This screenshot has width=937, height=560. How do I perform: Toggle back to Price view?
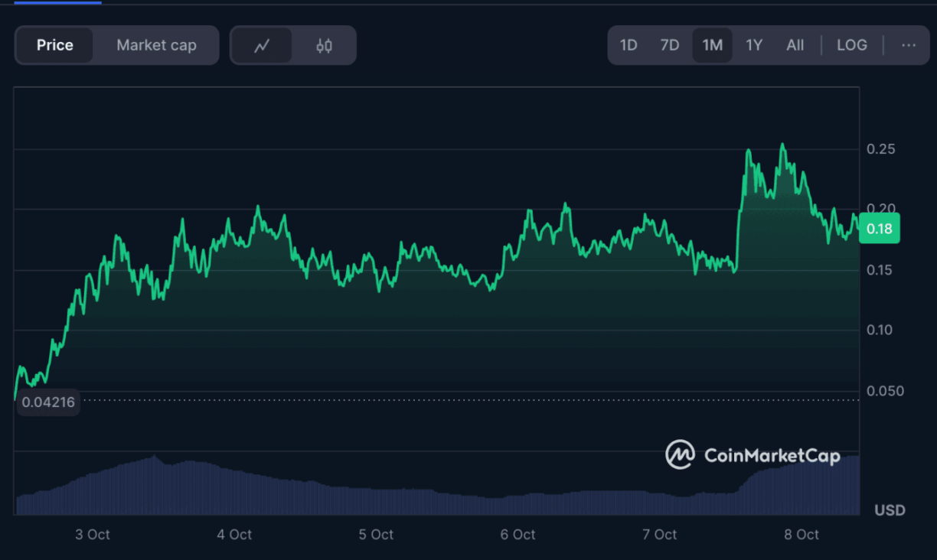pyautogui.click(x=54, y=45)
